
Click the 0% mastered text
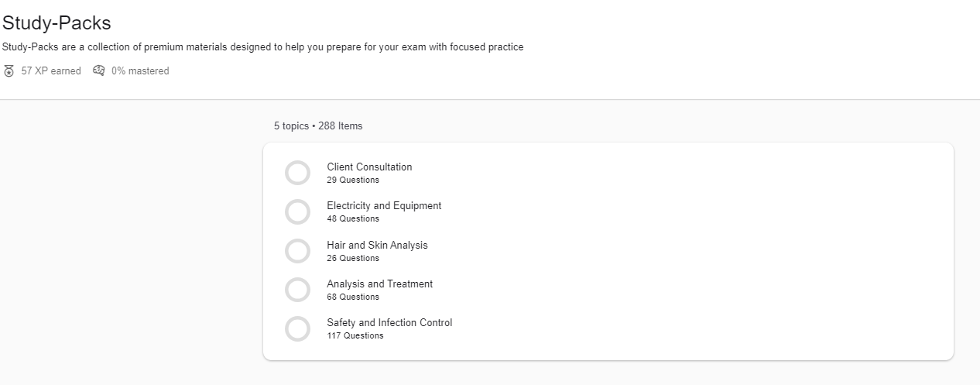[x=140, y=71]
